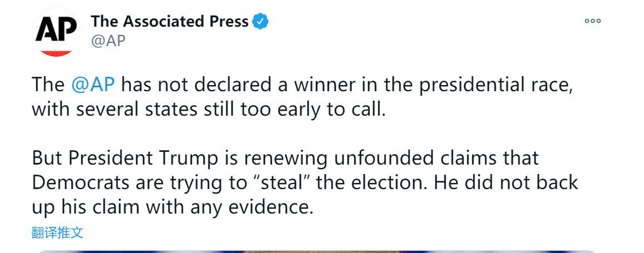Follow the blue @AP mention in tweet
Viewport: 644px width, 253px height.
[x=93, y=85]
